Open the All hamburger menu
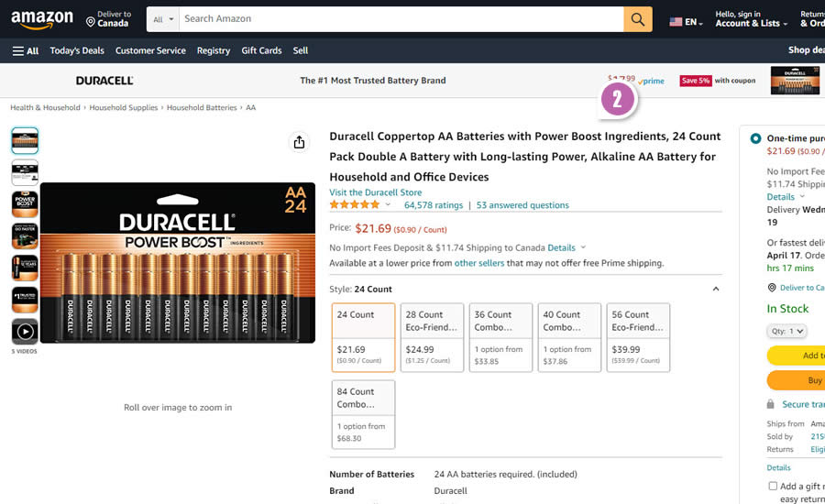Viewport: 825px width, 504px height. [x=26, y=50]
